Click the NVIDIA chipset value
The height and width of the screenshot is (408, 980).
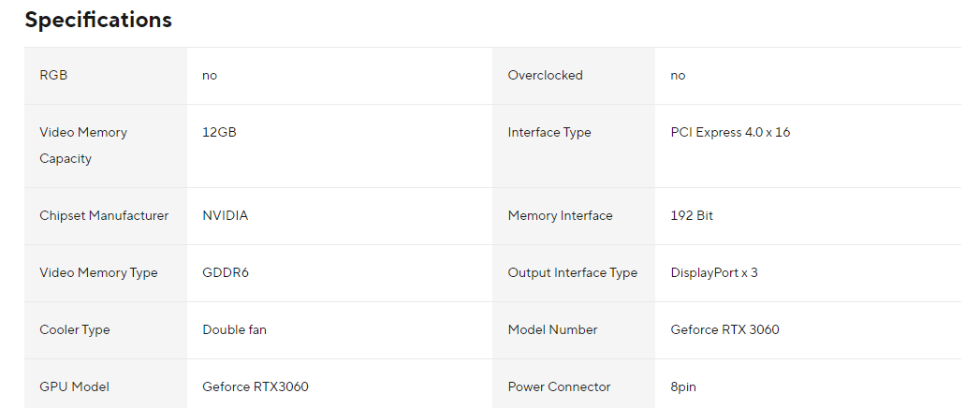coord(225,215)
